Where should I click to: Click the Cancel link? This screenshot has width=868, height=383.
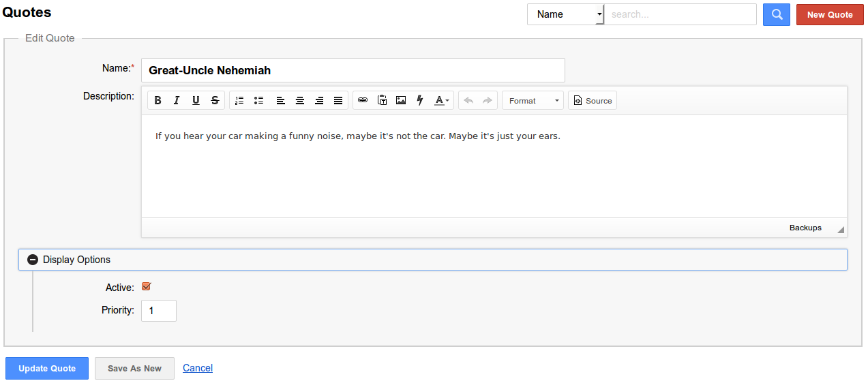[198, 368]
